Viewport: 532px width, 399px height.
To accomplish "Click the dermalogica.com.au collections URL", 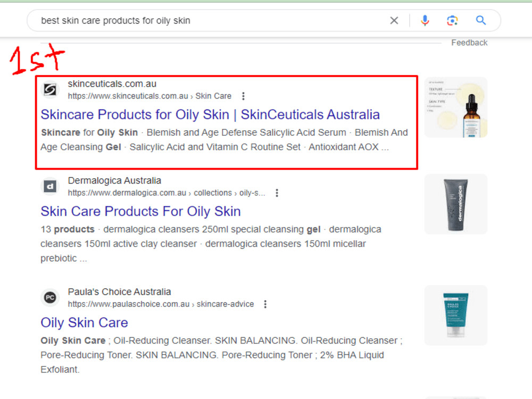I will click(x=166, y=193).
